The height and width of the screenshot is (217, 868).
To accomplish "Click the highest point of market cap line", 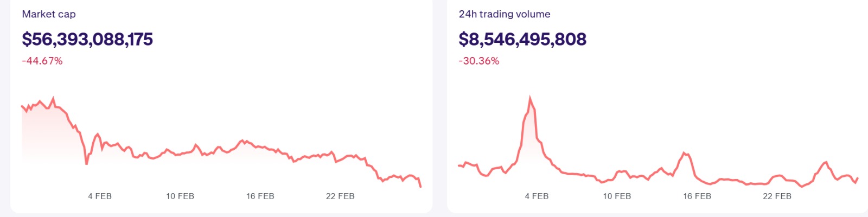I will tap(53, 98).
